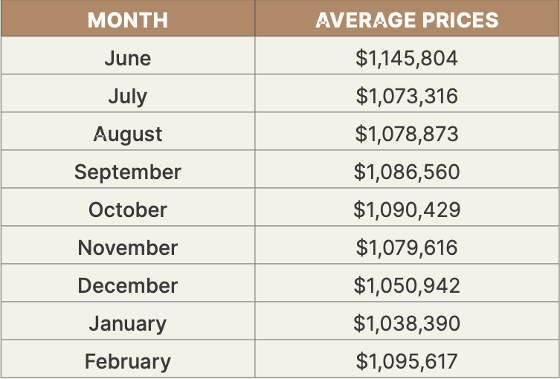Select the June month cell
This screenshot has width=560, height=379.
coord(128,58)
